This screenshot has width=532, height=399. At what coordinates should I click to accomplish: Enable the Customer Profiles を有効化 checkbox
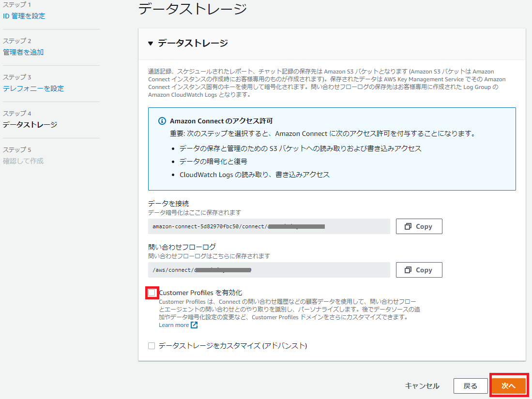pos(152,293)
